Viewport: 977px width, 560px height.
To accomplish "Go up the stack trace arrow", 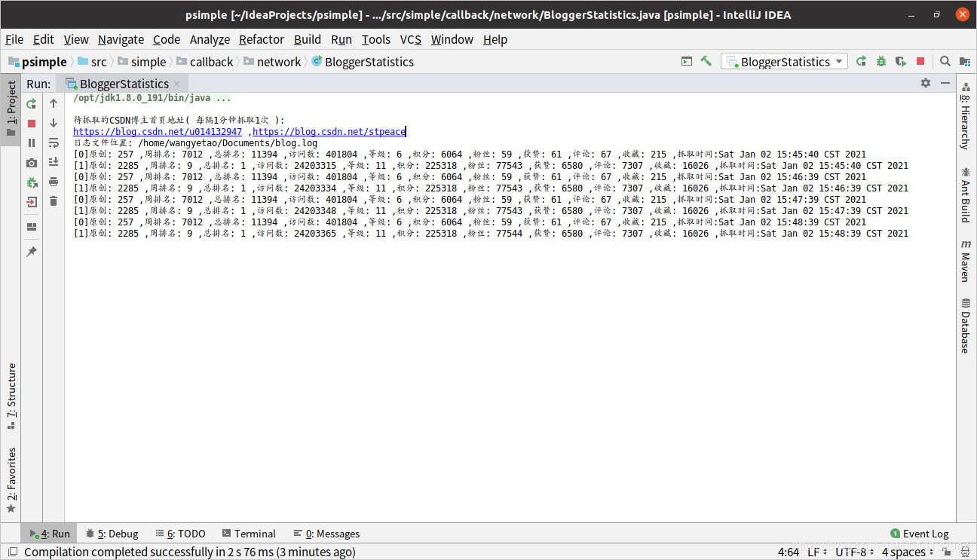I will (x=54, y=103).
